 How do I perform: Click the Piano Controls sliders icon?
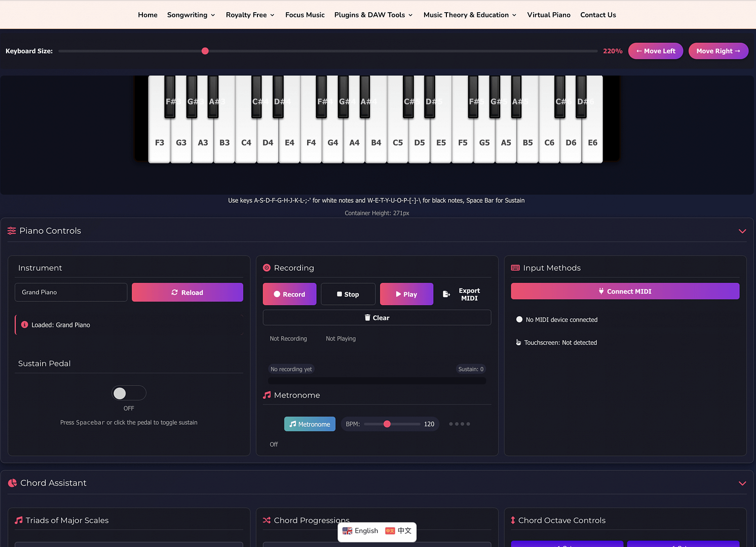tap(12, 231)
